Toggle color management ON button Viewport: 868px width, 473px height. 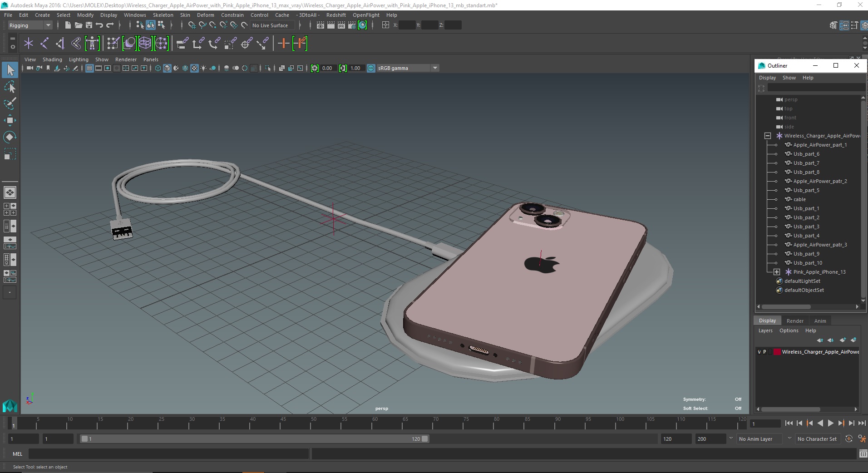[371, 68]
